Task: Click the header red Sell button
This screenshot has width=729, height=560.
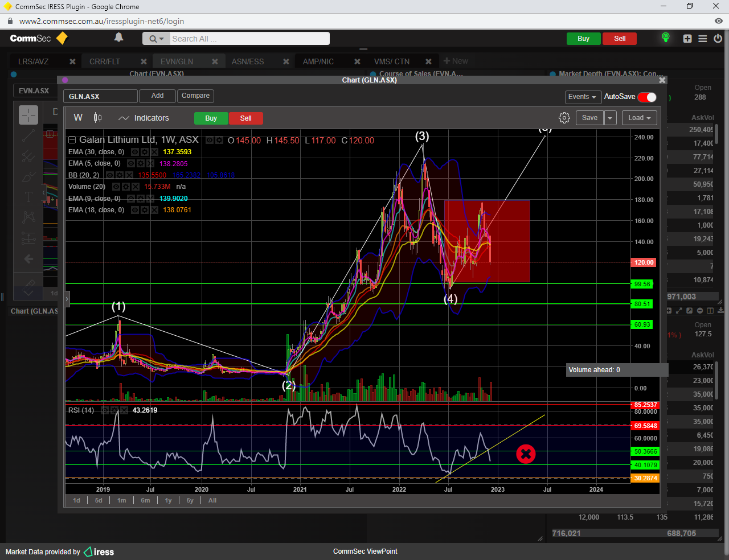Action: (x=620, y=39)
